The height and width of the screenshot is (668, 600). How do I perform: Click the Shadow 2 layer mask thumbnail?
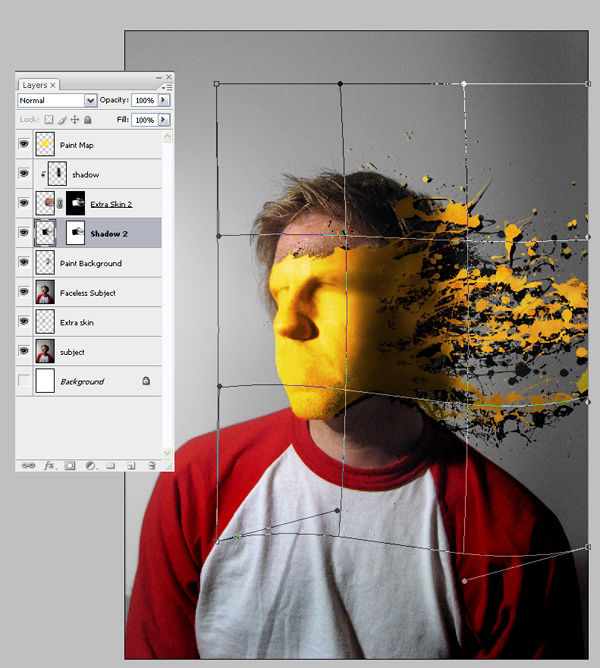click(75, 233)
